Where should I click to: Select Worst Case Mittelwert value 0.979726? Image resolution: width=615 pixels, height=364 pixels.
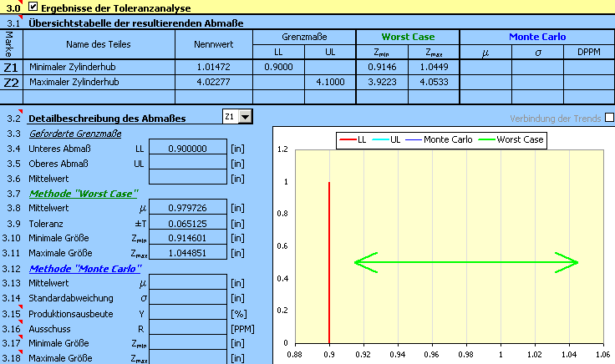(188, 208)
